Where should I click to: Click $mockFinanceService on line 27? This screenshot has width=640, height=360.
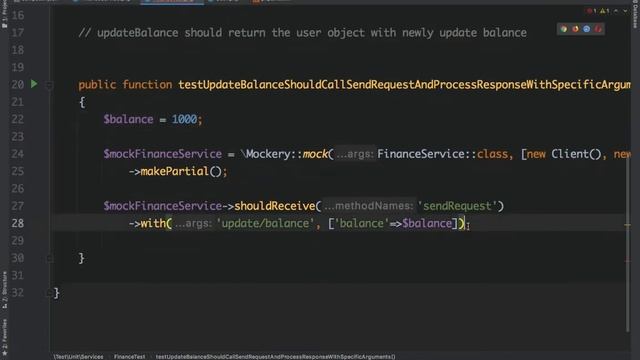[162, 206]
